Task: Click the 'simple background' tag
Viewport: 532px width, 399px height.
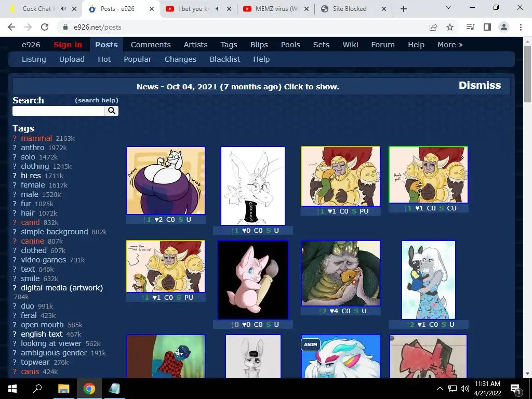Action: 54,232
